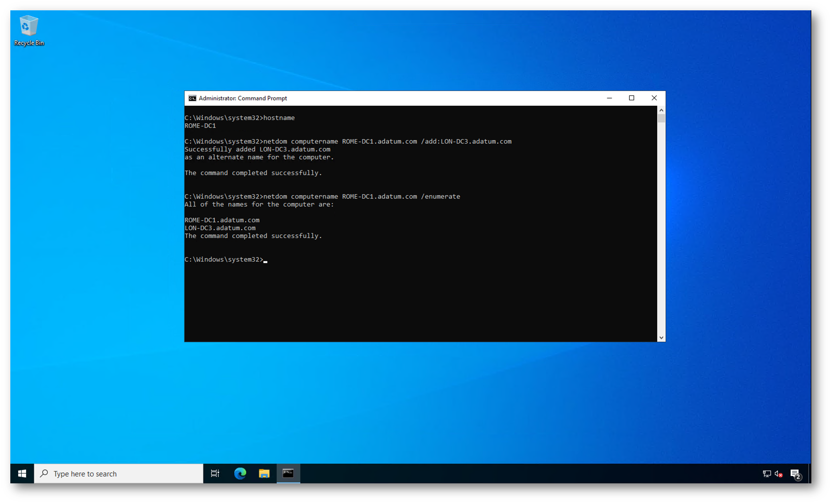Image resolution: width=832 pixels, height=504 pixels.
Task: Click the Show desktop sliver on the taskbar
Action: 810,474
